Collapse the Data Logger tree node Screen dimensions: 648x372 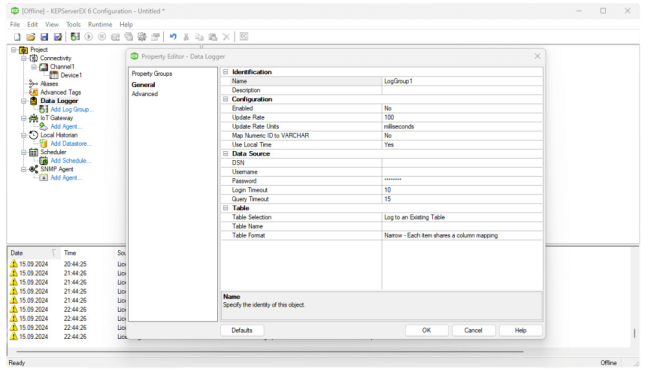tap(24, 101)
